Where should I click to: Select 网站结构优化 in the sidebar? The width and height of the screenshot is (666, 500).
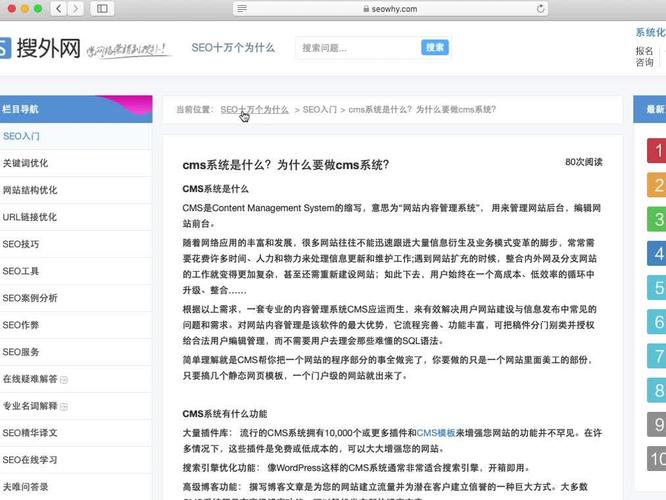(x=76, y=190)
